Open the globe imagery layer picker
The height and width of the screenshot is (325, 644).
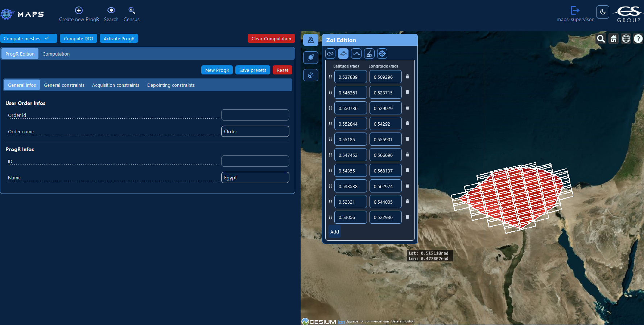[x=626, y=38]
